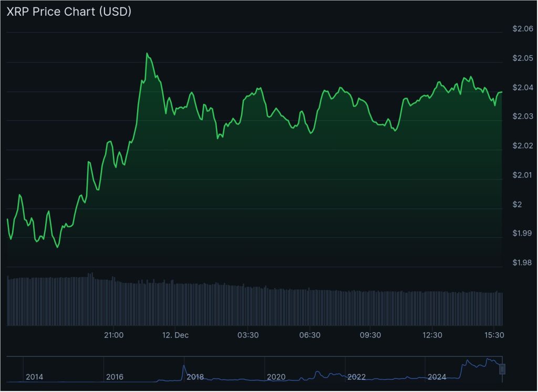Click the $2.02 price axis label
Viewport: 538px width, 392px height.
point(523,146)
